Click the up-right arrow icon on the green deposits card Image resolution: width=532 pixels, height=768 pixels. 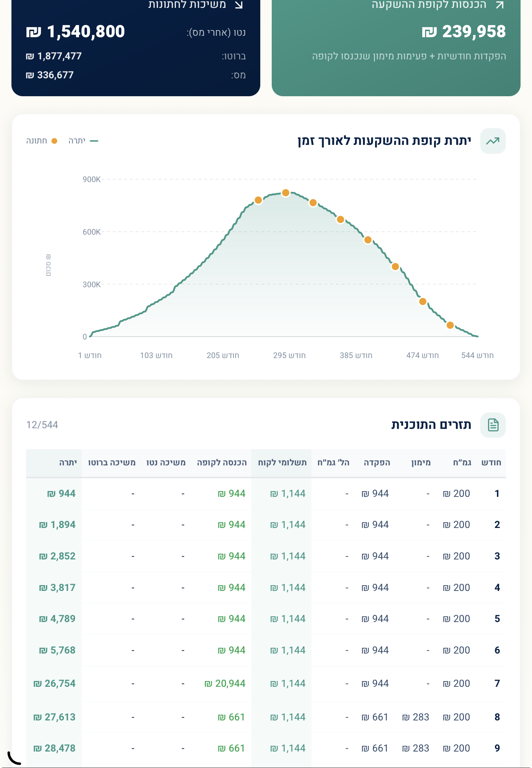[x=499, y=5]
